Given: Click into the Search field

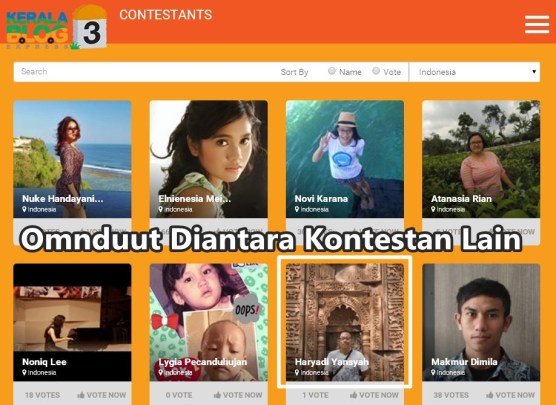Looking at the screenshot, I should (142, 72).
